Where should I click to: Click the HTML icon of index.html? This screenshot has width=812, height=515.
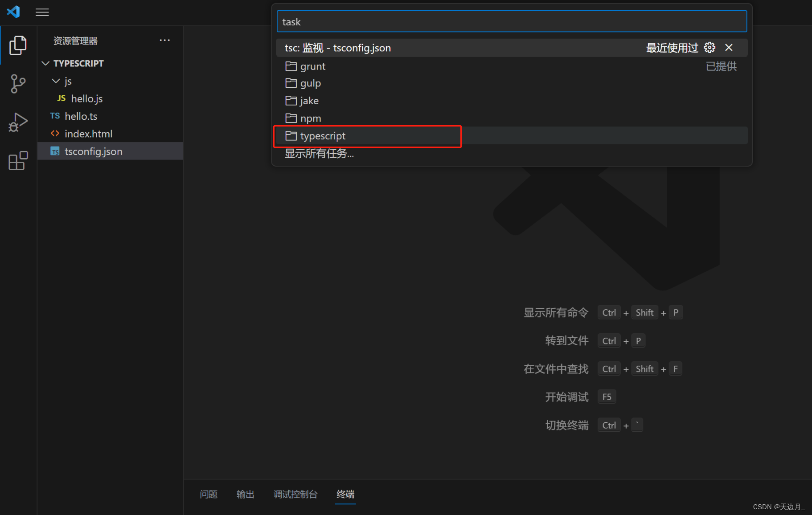[x=55, y=134]
